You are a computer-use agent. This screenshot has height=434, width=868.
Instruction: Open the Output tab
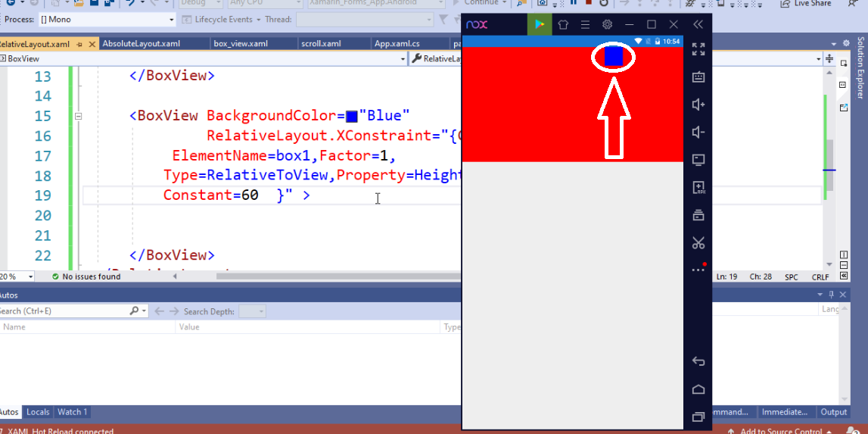tap(834, 412)
